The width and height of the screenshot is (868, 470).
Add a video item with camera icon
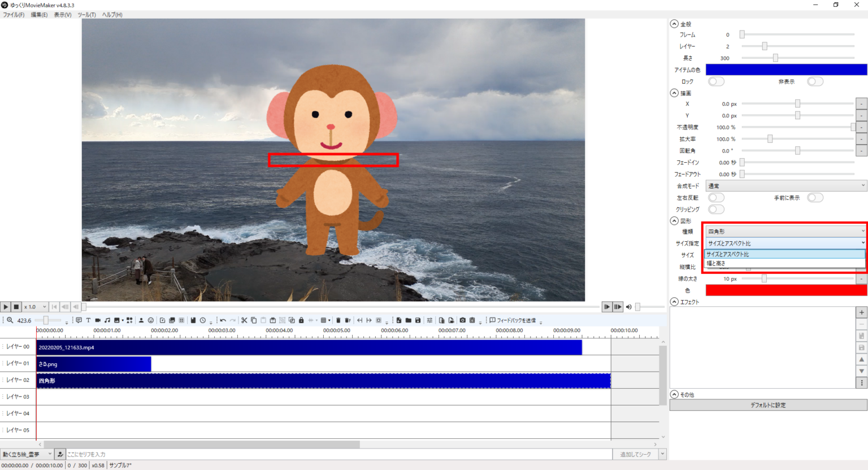click(98, 320)
